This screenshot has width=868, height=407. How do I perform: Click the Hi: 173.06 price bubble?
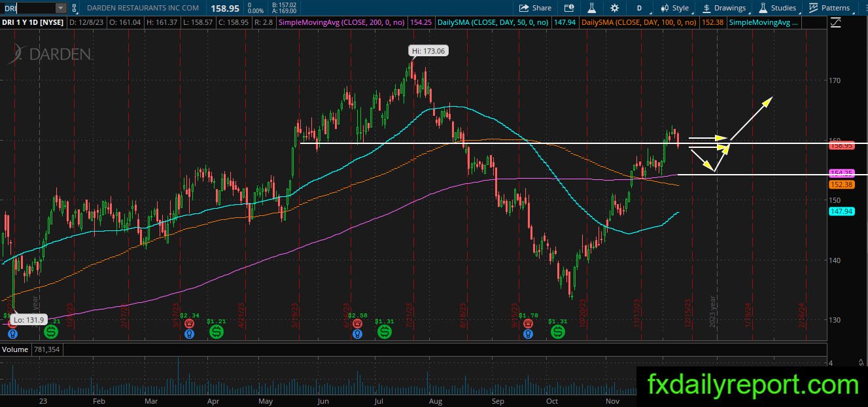[x=428, y=51]
